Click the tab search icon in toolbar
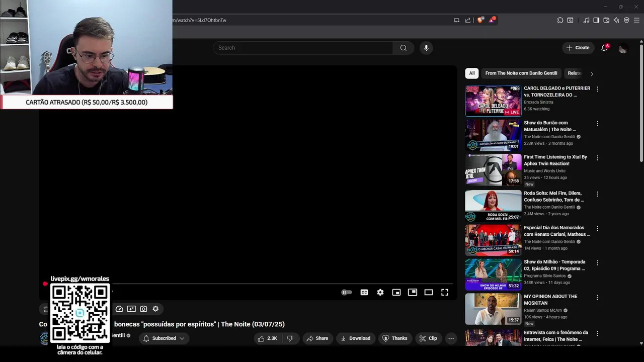 pyautogui.click(x=570, y=20)
